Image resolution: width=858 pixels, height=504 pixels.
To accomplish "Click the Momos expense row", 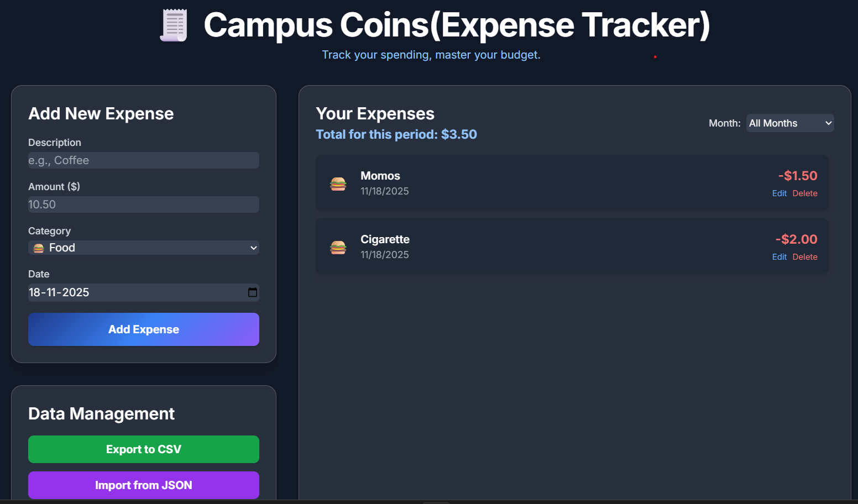I will coord(572,183).
